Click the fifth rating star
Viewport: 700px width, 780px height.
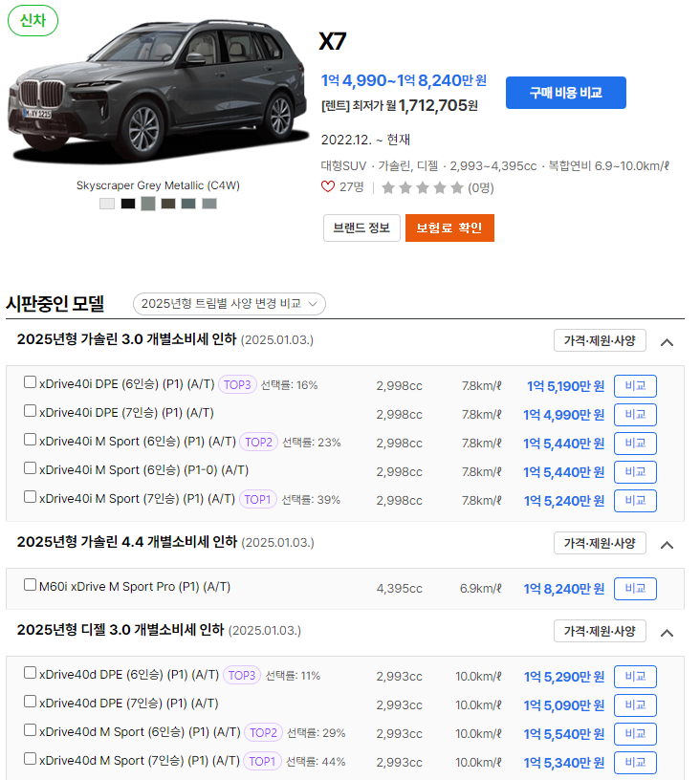click(x=457, y=187)
